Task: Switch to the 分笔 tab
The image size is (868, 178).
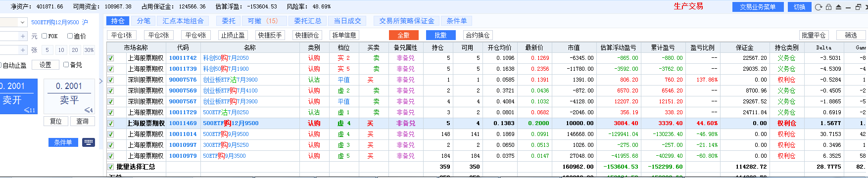Action: [144, 21]
